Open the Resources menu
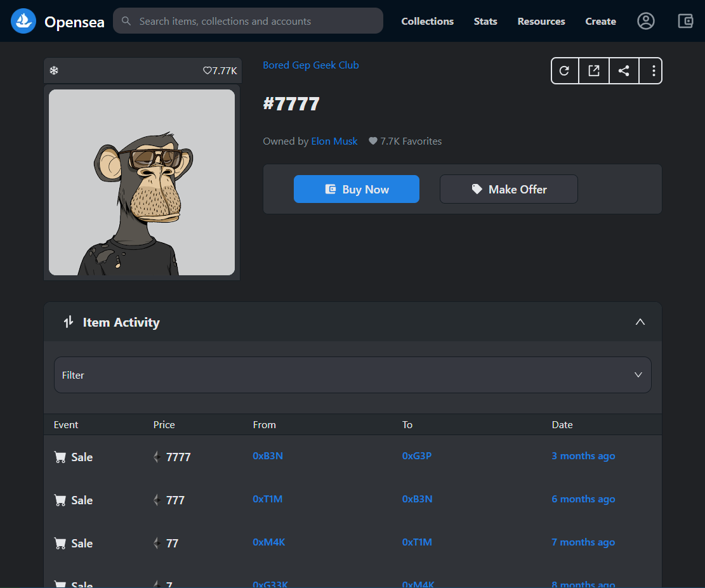The height and width of the screenshot is (588, 705). point(541,21)
